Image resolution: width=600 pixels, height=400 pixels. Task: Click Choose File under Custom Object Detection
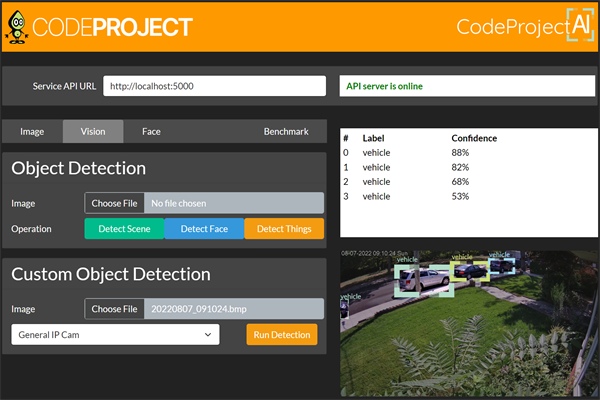tap(114, 309)
